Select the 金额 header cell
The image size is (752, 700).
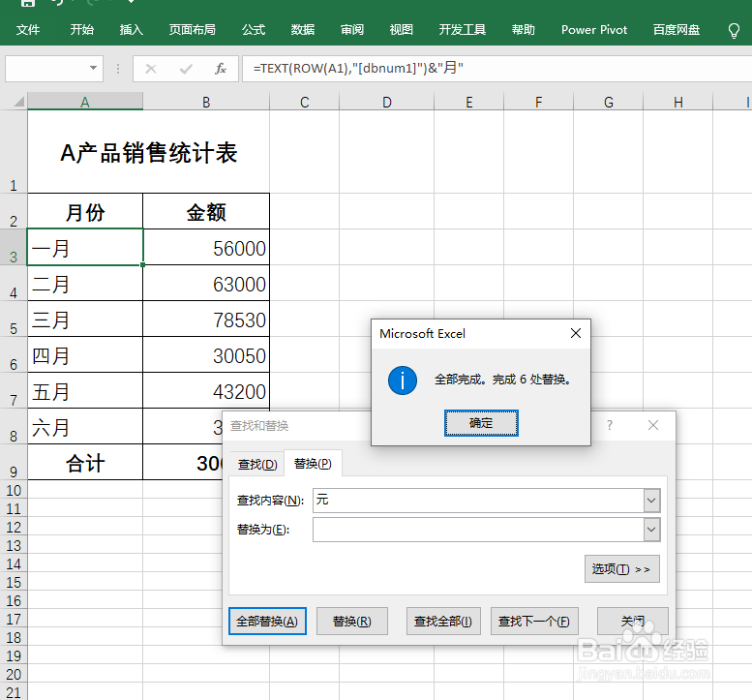[206, 212]
